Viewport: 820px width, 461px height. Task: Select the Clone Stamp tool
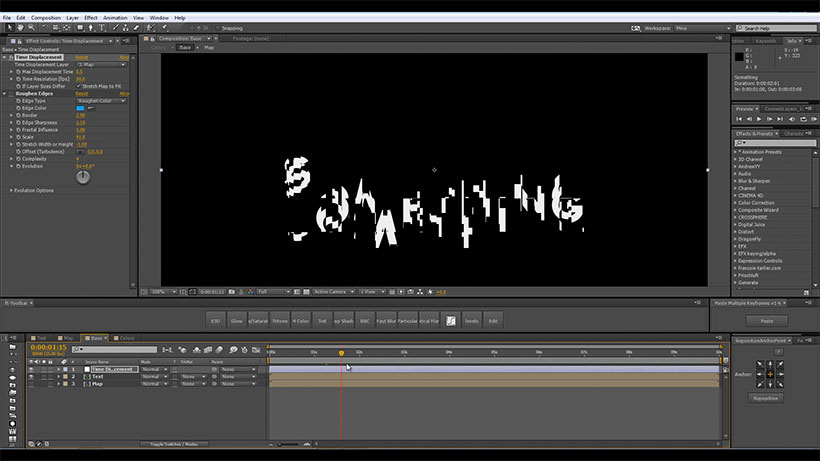click(x=126, y=28)
